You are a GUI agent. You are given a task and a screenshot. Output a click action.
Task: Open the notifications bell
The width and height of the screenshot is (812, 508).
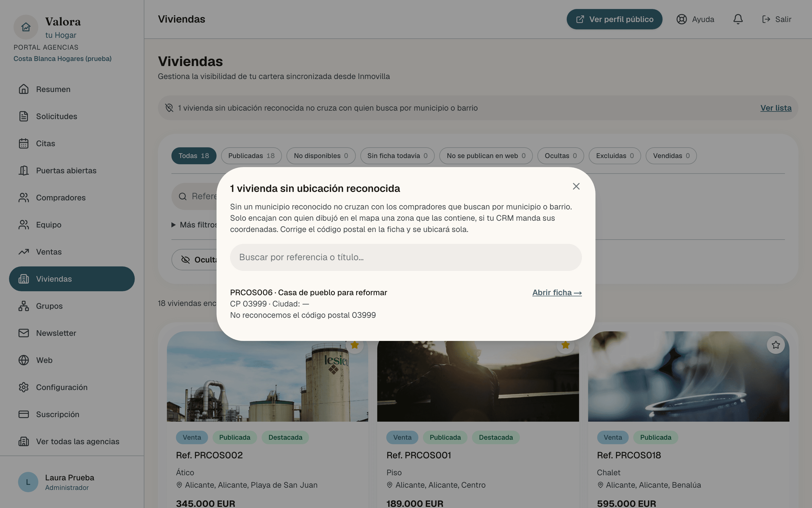point(738,19)
